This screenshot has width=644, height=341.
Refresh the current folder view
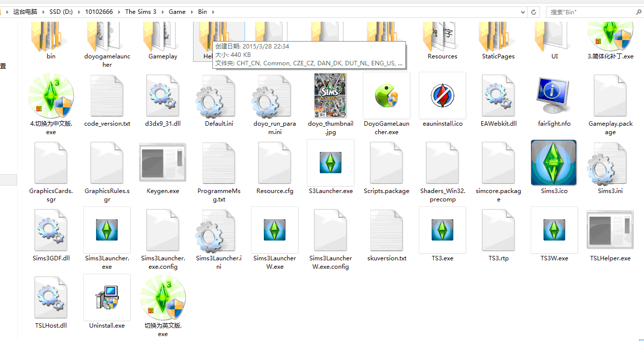tap(534, 11)
